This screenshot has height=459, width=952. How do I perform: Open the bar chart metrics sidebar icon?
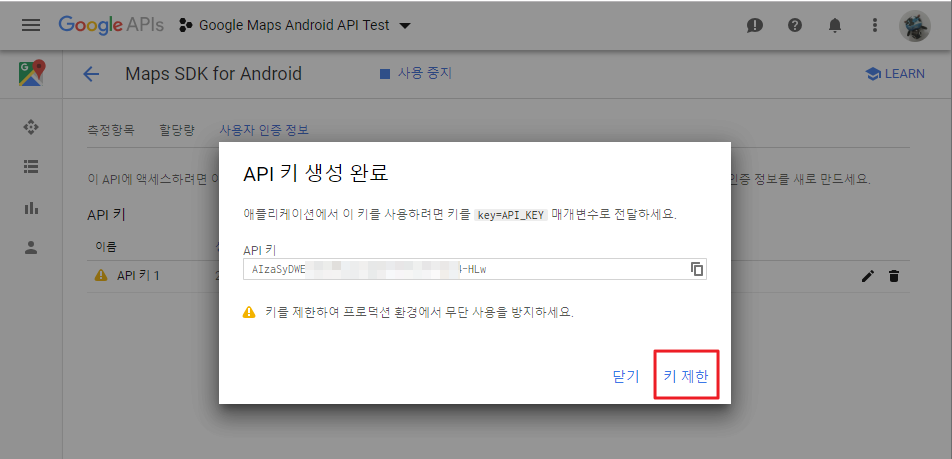[x=31, y=208]
